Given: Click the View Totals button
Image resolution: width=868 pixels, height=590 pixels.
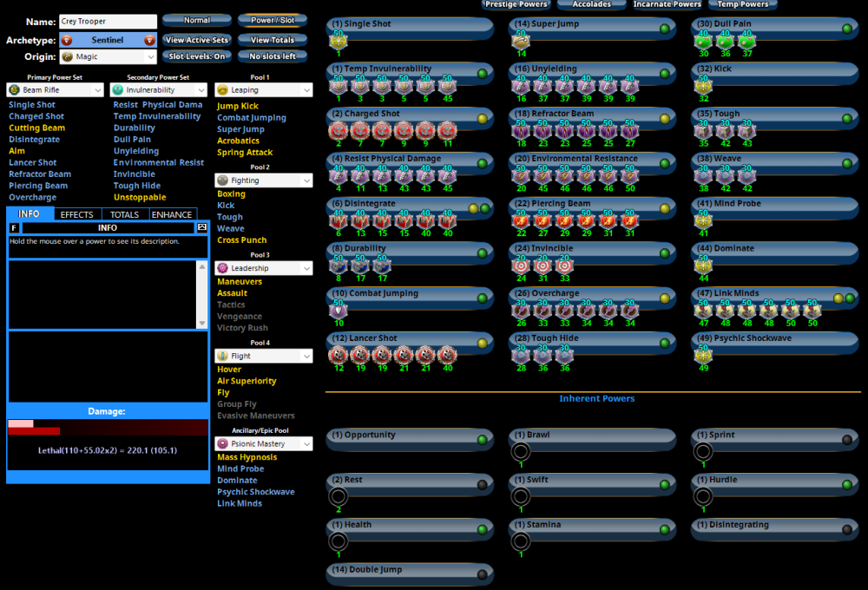Looking at the screenshot, I should pyautogui.click(x=273, y=40).
